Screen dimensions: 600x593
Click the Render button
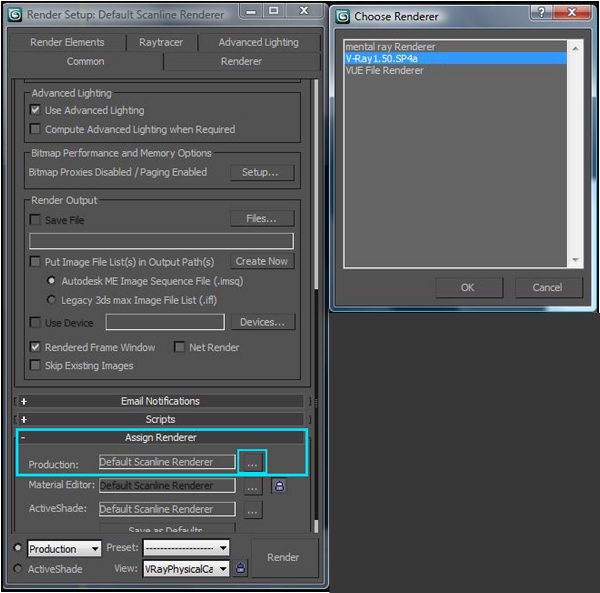(283, 557)
